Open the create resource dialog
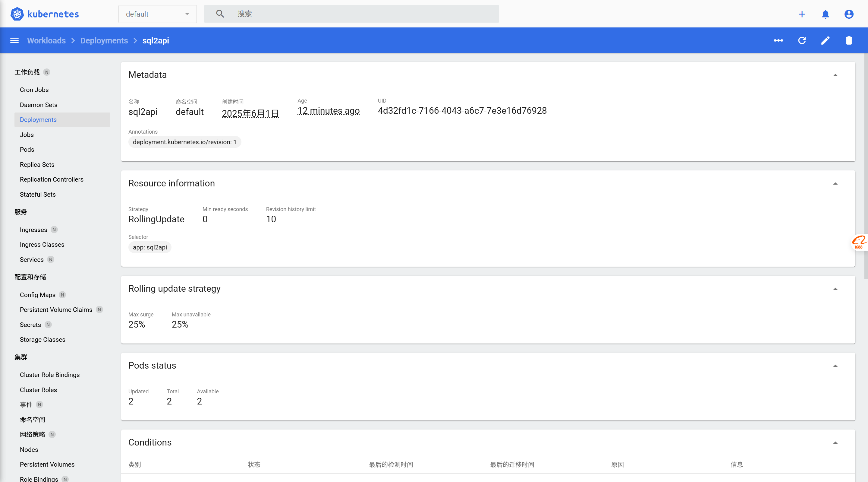 (802, 14)
